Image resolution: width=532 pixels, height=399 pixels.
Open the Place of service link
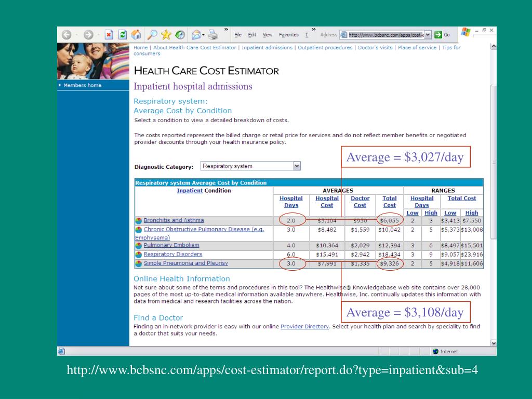417,47
